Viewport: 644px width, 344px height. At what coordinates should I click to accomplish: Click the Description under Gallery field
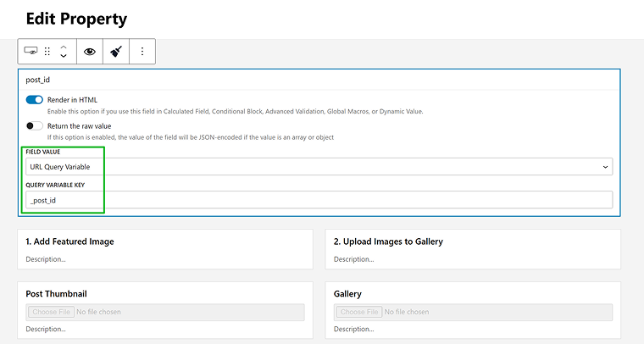coord(353,330)
